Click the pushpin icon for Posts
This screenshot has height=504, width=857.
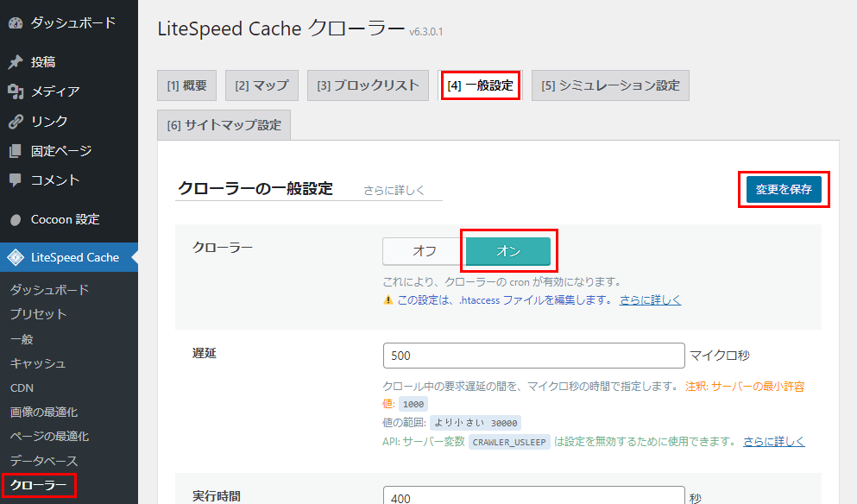tap(16, 62)
